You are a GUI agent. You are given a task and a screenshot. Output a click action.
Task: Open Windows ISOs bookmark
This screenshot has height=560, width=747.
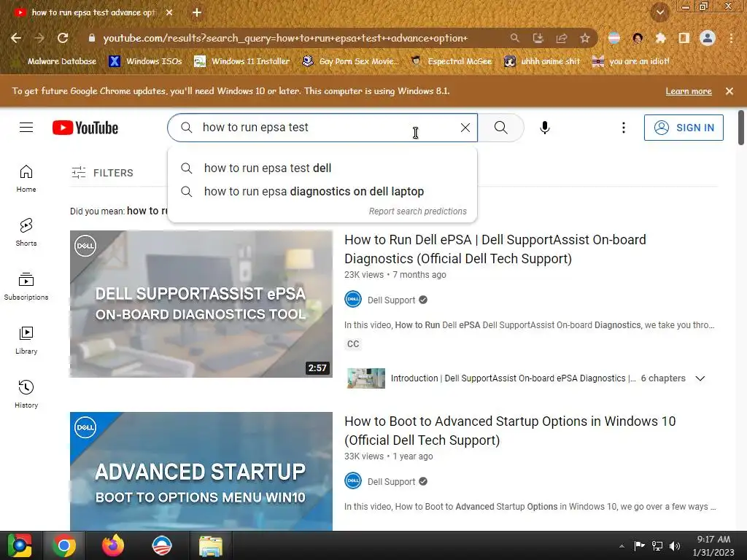(x=145, y=61)
